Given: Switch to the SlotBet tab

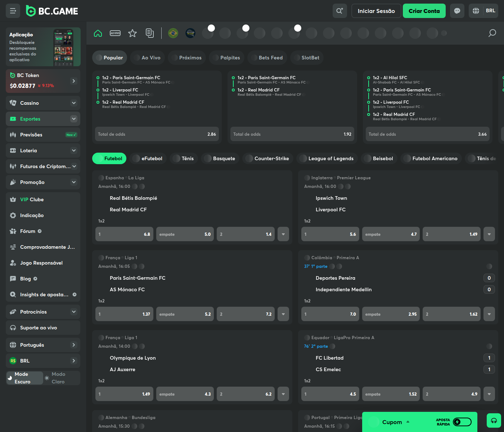Looking at the screenshot, I should click(x=307, y=58).
